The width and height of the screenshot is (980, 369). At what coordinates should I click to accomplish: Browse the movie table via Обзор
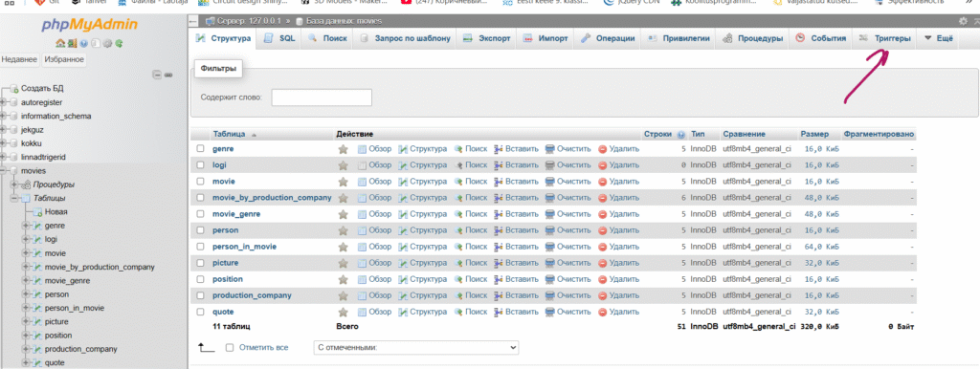[x=374, y=181]
